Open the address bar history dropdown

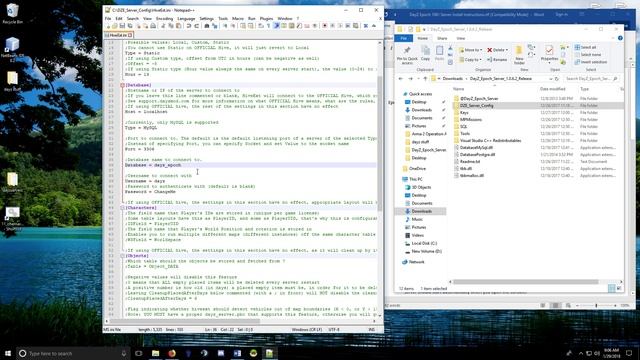point(551,78)
